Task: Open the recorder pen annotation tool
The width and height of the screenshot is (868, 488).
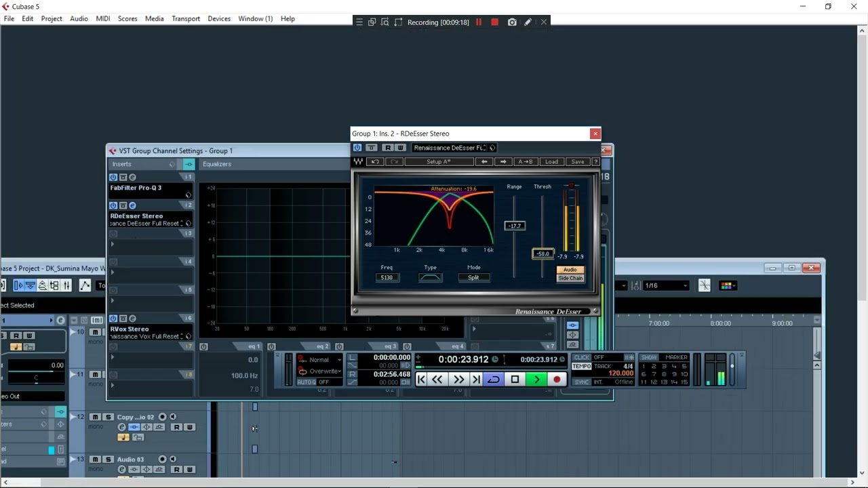Action: coord(528,22)
